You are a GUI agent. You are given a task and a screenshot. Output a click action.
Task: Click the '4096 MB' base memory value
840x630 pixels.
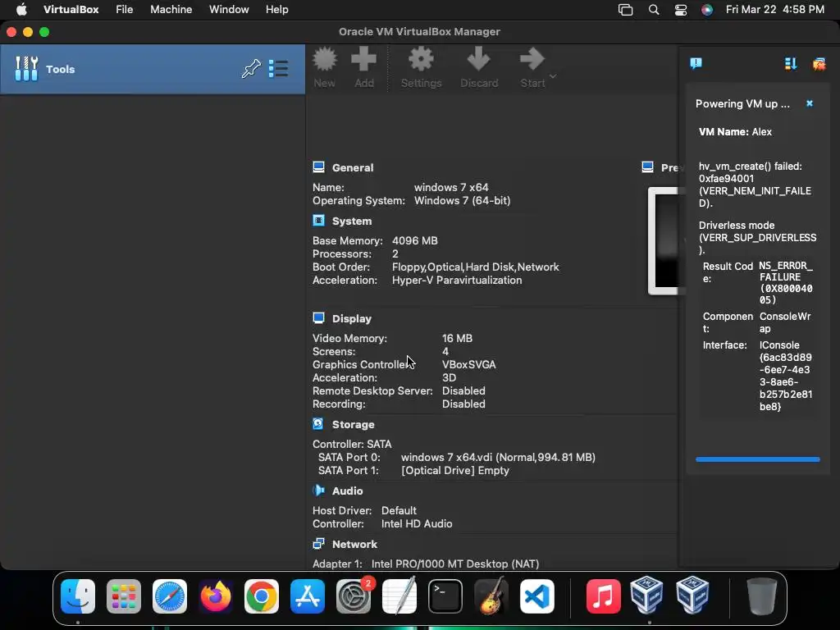point(414,241)
